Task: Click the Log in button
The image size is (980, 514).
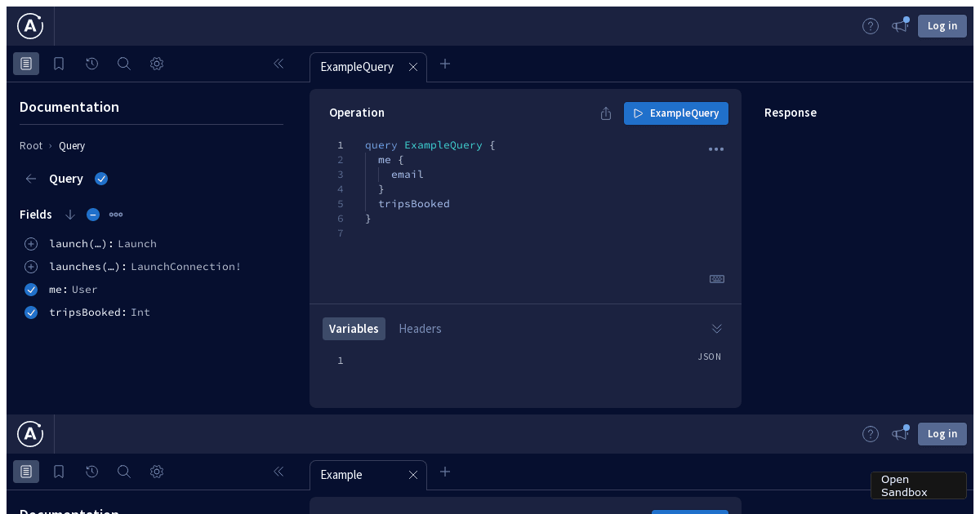Action: coord(942,25)
